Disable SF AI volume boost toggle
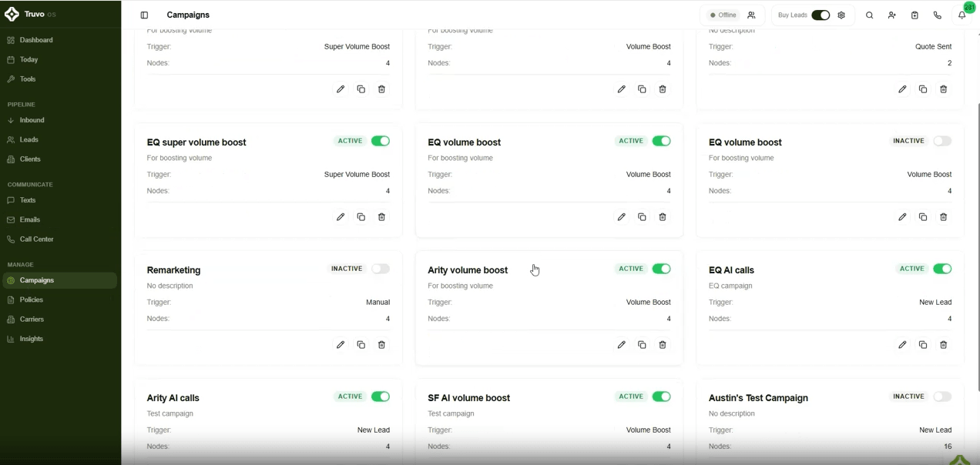This screenshot has width=980, height=465. [x=662, y=396]
